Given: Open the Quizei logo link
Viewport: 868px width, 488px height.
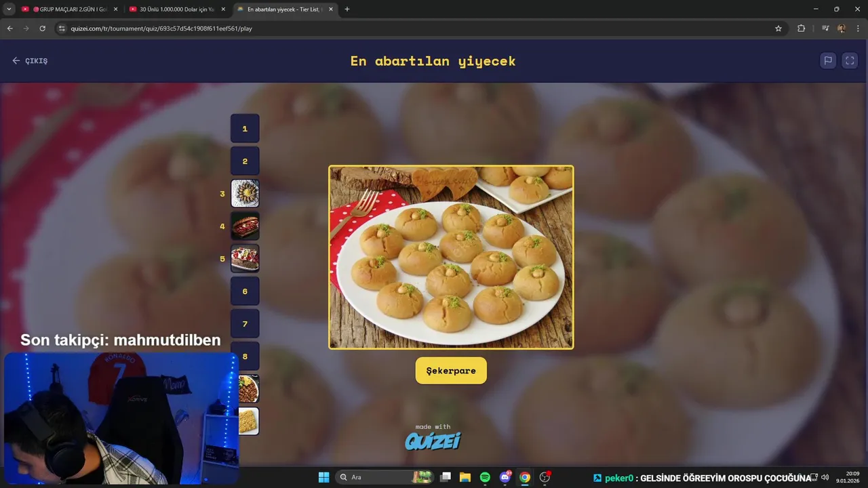Looking at the screenshot, I should click(x=433, y=441).
